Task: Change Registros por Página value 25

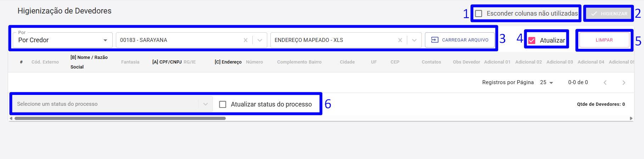Action: (547, 82)
